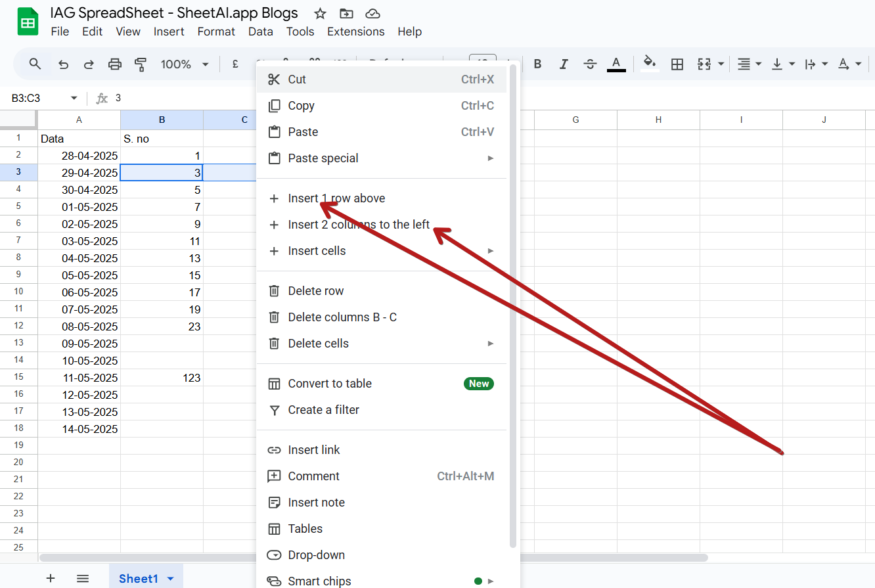Open the File menu
875x588 pixels.
(x=60, y=32)
